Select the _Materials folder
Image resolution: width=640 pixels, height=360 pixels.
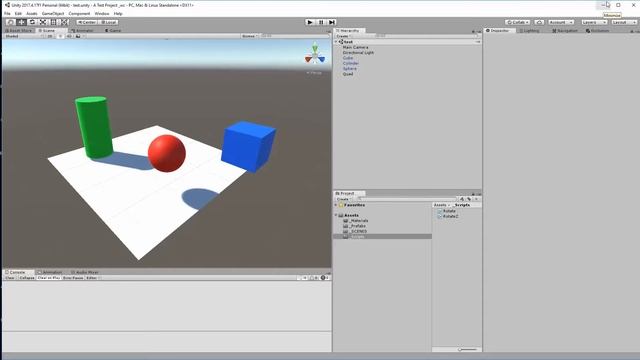point(356,220)
